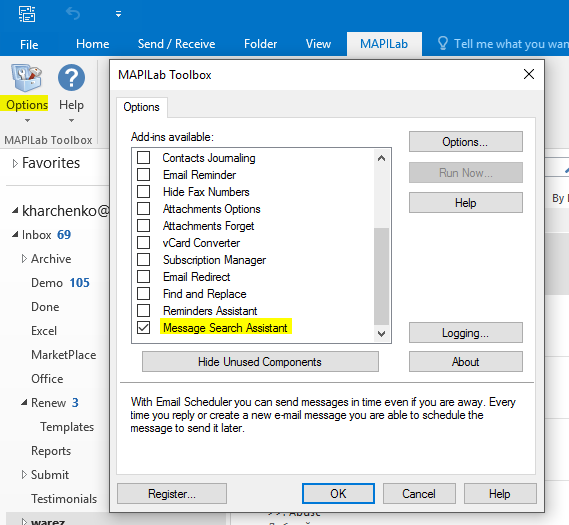The width and height of the screenshot is (569, 525).
Task: Click the add-ins list scrollbar thumb
Action: (381, 276)
